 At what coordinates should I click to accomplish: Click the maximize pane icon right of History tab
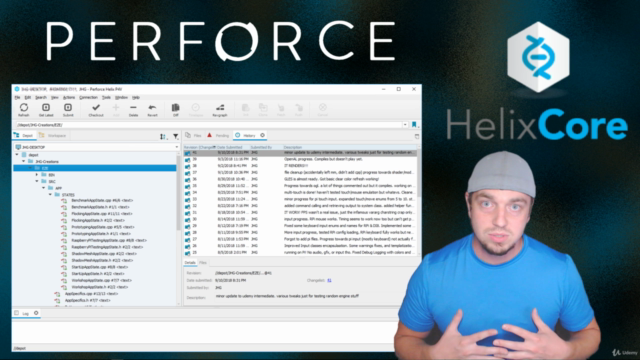click(417, 136)
